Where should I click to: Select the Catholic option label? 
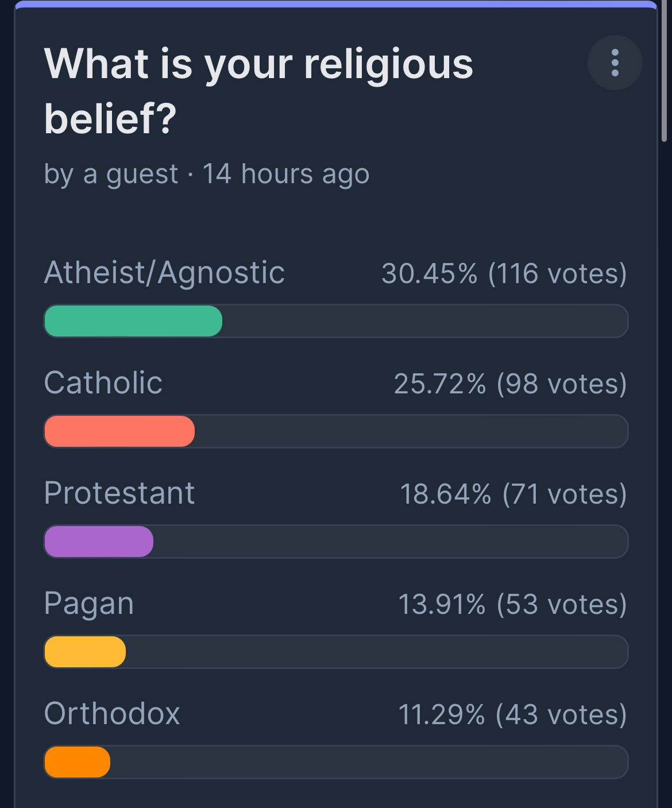pos(103,383)
